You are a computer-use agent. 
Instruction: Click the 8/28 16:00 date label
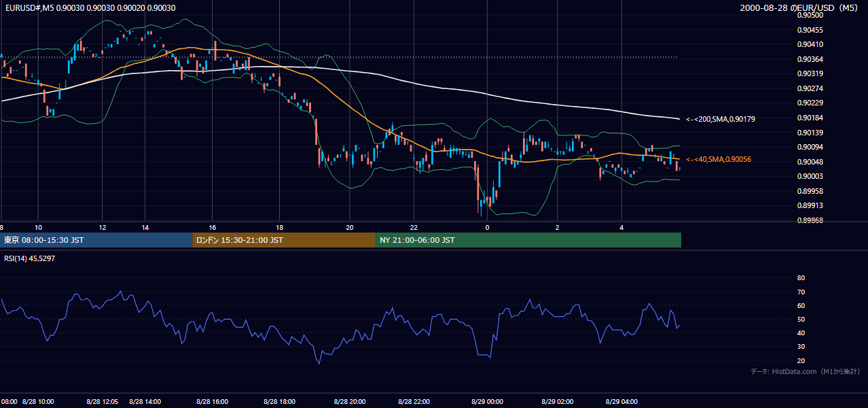212,402
